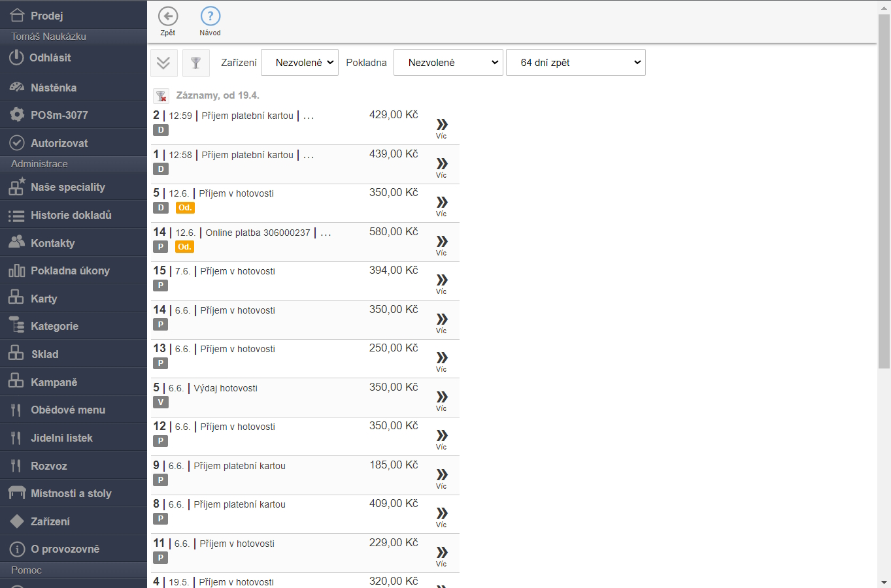Click Online platba 306000237 record
Screen dimensions: 891x588
(x=258, y=233)
